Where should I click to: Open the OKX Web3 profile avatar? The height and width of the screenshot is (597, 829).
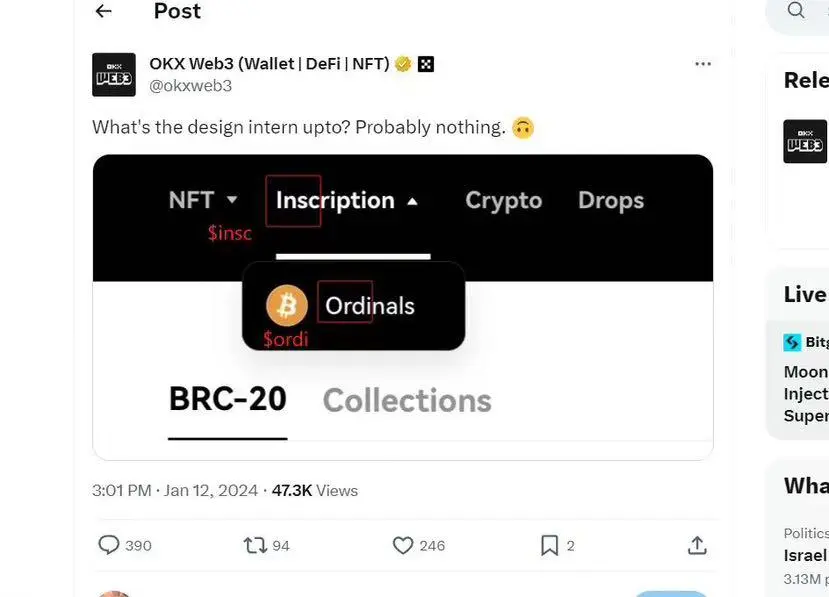(x=113, y=75)
